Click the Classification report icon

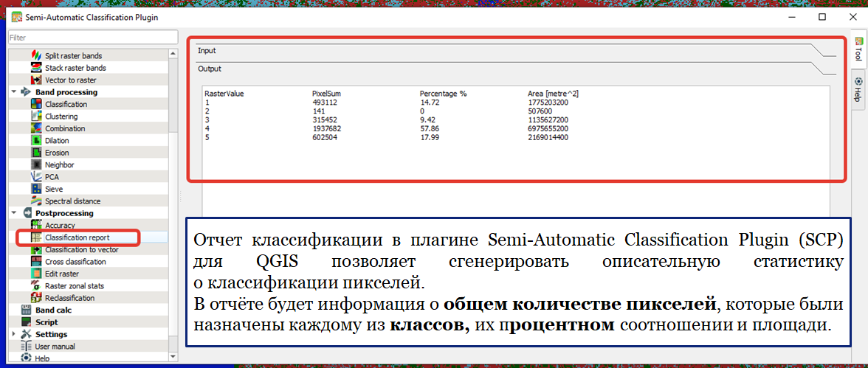36,237
